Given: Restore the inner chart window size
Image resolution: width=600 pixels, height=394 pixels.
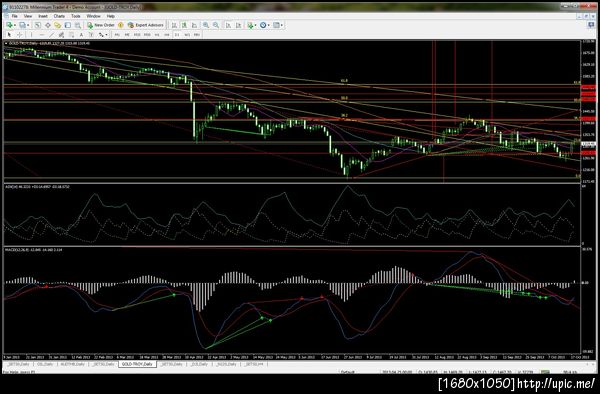Looking at the screenshot, I should coord(585,16).
